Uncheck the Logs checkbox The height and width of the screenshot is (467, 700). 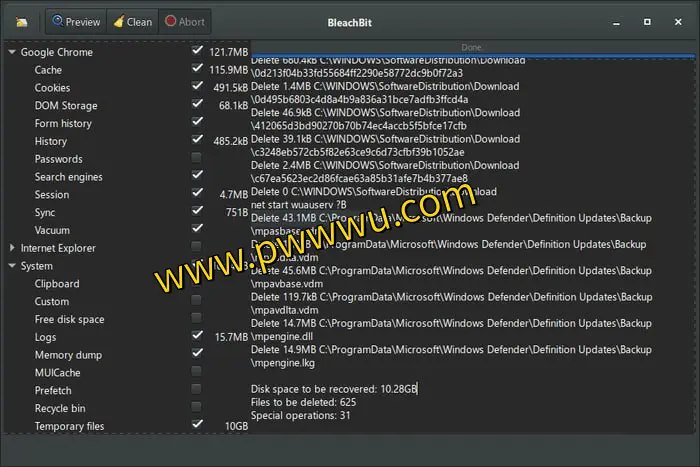[x=197, y=335]
